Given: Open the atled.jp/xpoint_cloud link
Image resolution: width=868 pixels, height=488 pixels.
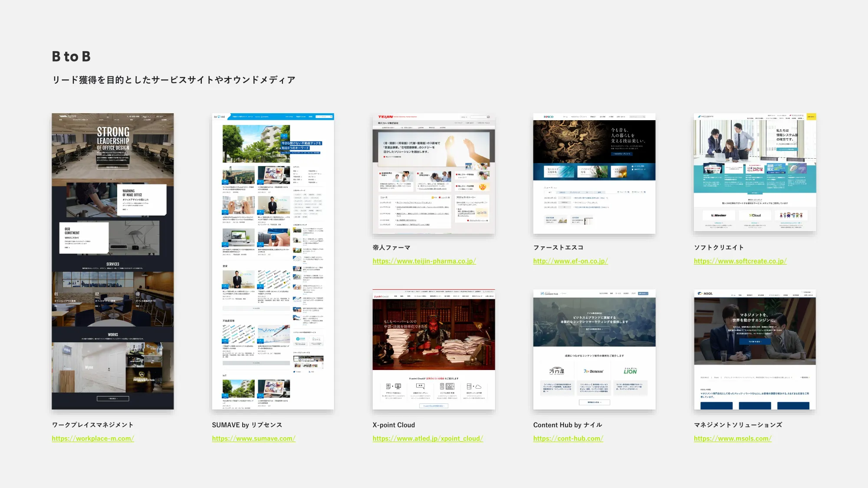Looking at the screenshot, I should (427, 439).
